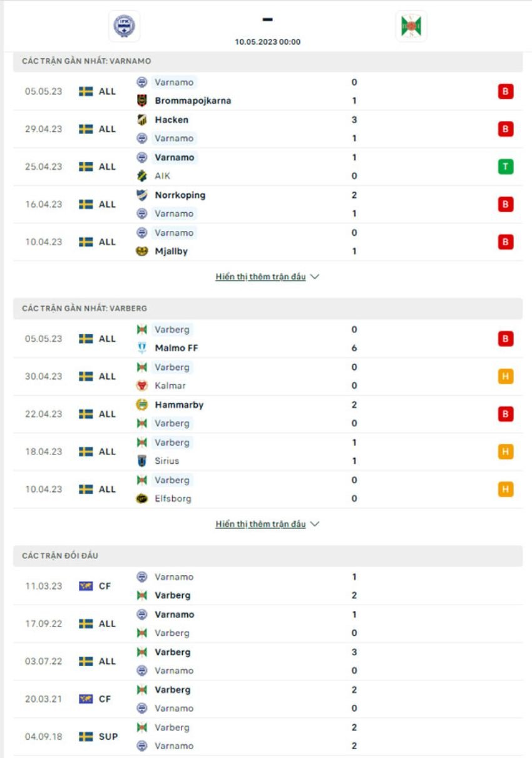This screenshot has height=758, width=532.
Task: Select the Sirius team name
Action: pos(167,461)
